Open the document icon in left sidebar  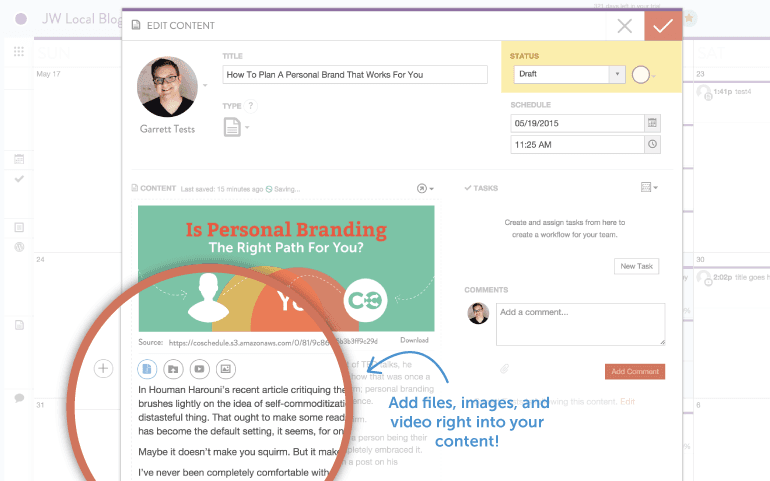click(x=19, y=325)
